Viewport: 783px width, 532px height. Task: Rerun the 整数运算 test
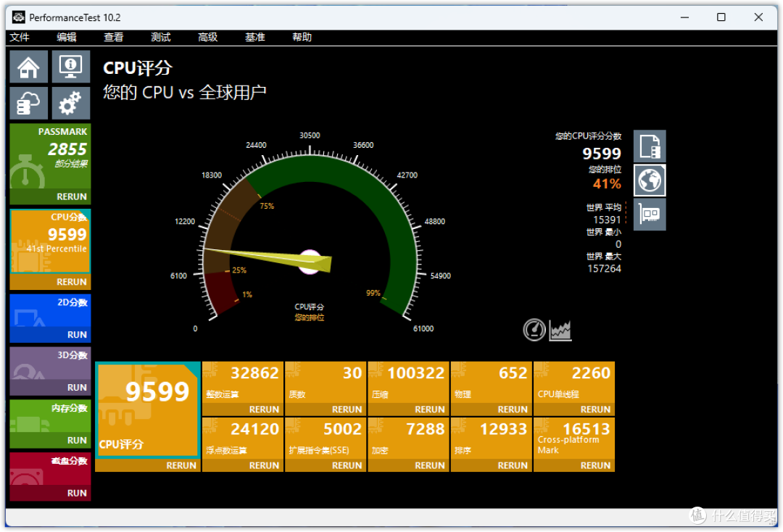click(x=264, y=410)
